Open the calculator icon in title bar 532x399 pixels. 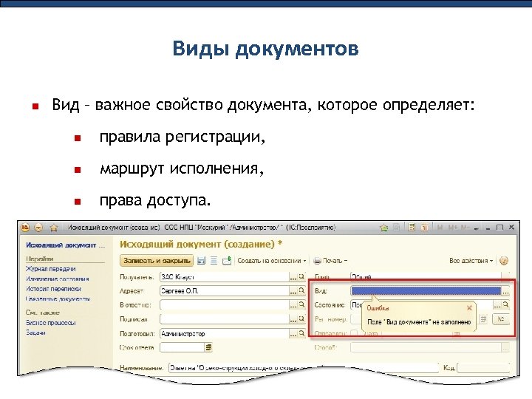[x=412, y=228]
